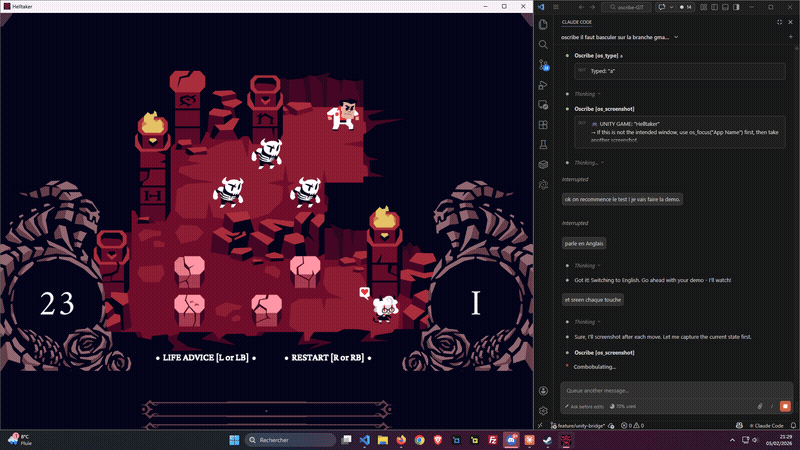This screenshot has width=800, height=450.
Task: Click the Helltaker man in white suit
Action: click(344, 115)
